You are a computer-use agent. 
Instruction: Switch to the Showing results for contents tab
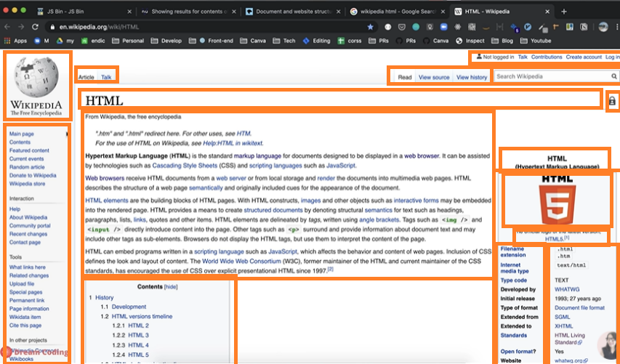tap(188, 12)
